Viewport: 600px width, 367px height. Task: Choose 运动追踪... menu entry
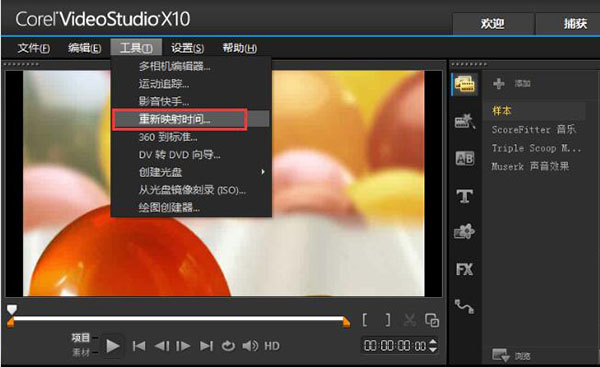(191, 84)
